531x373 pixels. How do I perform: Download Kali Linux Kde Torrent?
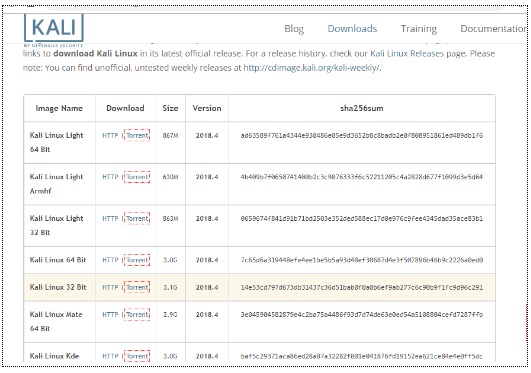coord(137,356)
